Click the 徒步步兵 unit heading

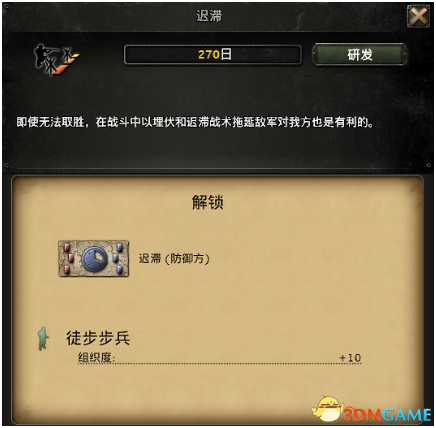tap(98, 338)
